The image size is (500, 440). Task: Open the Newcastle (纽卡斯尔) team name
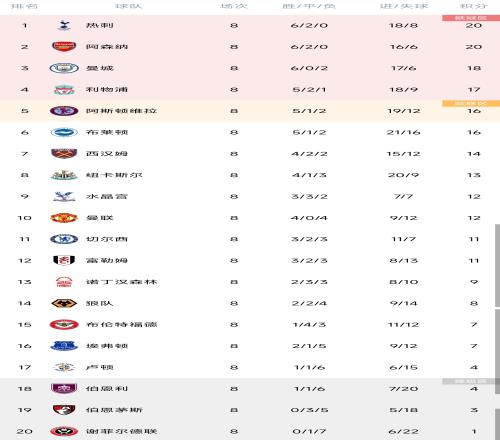[x=114, y=175]
